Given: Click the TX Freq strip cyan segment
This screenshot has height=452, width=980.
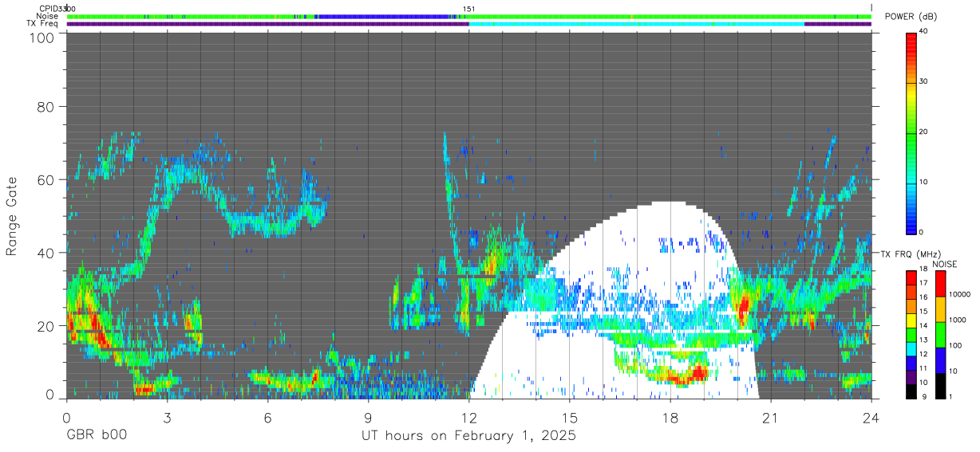Looking at the screenshot, I should [x=637, y=24].
